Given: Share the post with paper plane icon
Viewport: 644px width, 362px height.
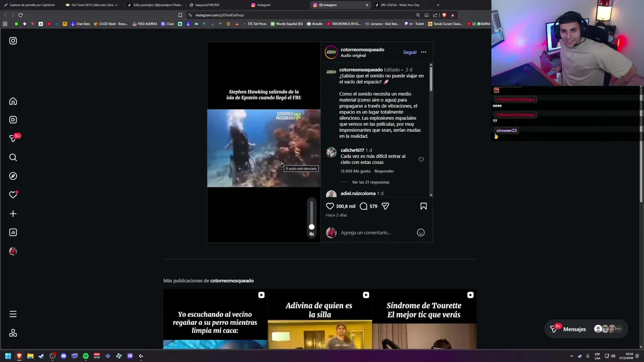Looking at the screenshot, I should 385,206.
